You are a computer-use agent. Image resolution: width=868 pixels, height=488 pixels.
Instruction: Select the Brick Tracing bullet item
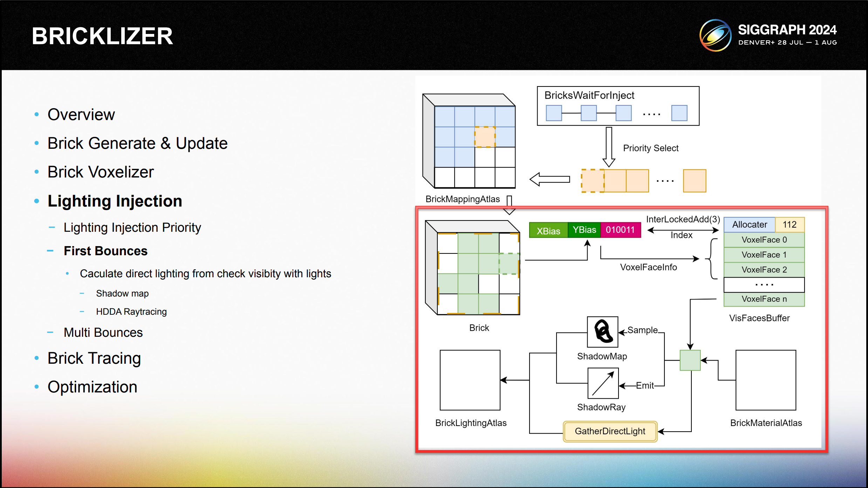click(94, 358)
